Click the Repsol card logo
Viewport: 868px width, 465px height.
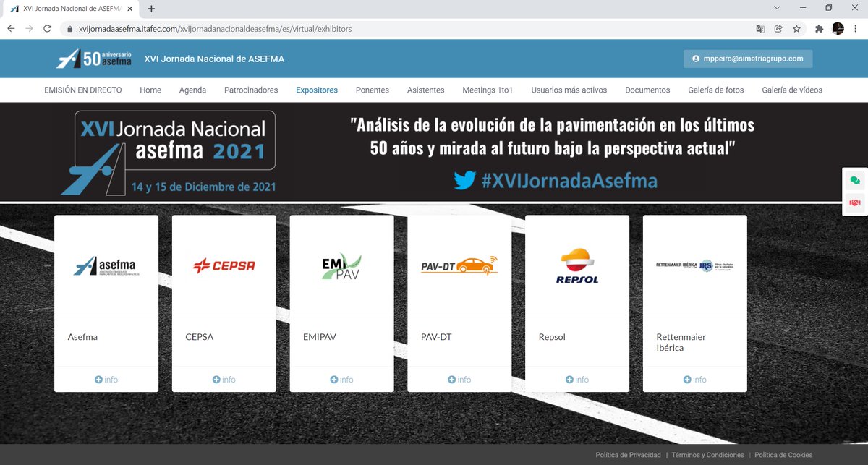click(x=577, y=266)
